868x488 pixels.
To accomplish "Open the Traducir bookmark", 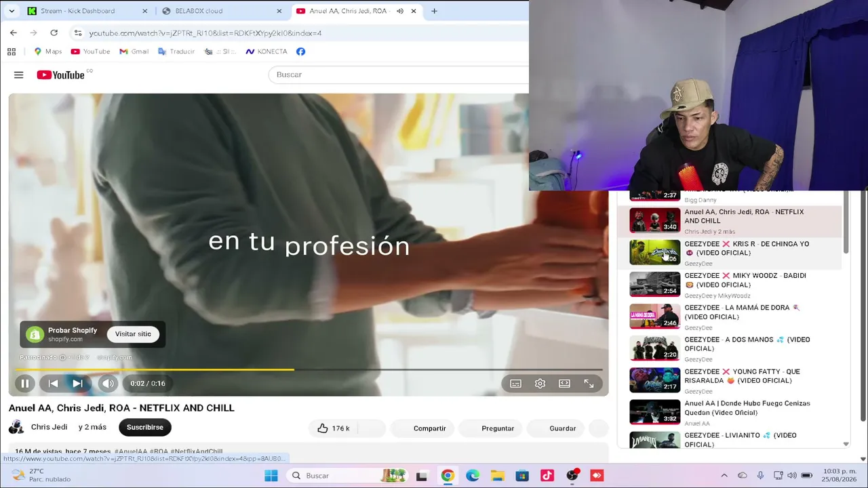I will click(x=176, y=52).
